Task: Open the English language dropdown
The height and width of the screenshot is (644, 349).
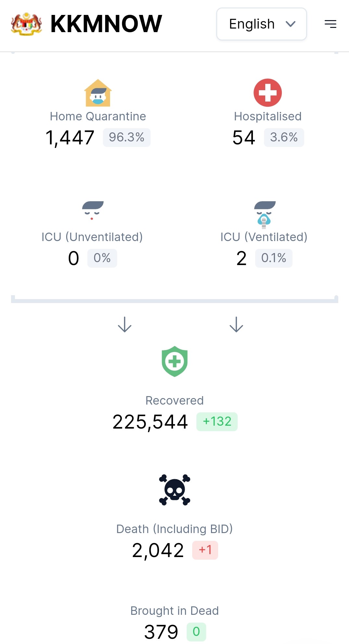Action: [262, 24]
